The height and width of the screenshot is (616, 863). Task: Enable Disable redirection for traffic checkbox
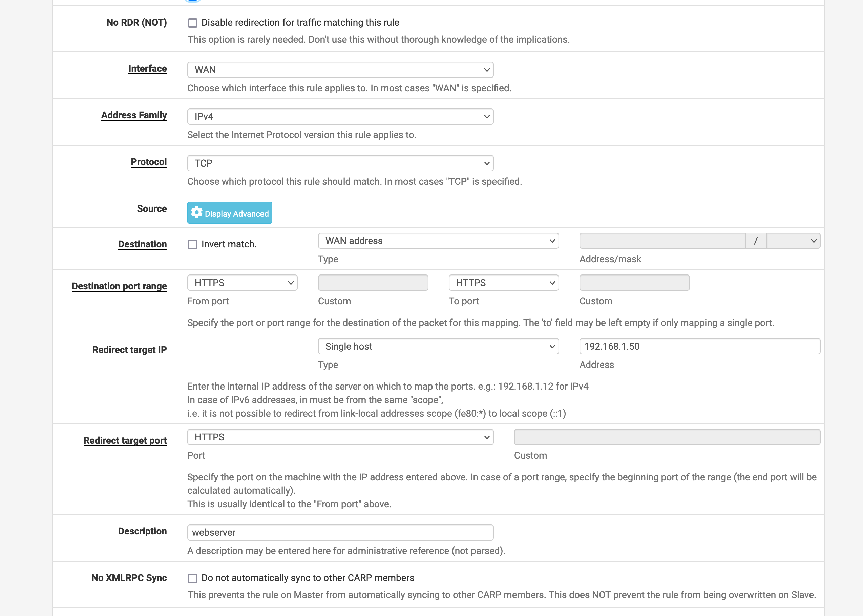point(193,23)
